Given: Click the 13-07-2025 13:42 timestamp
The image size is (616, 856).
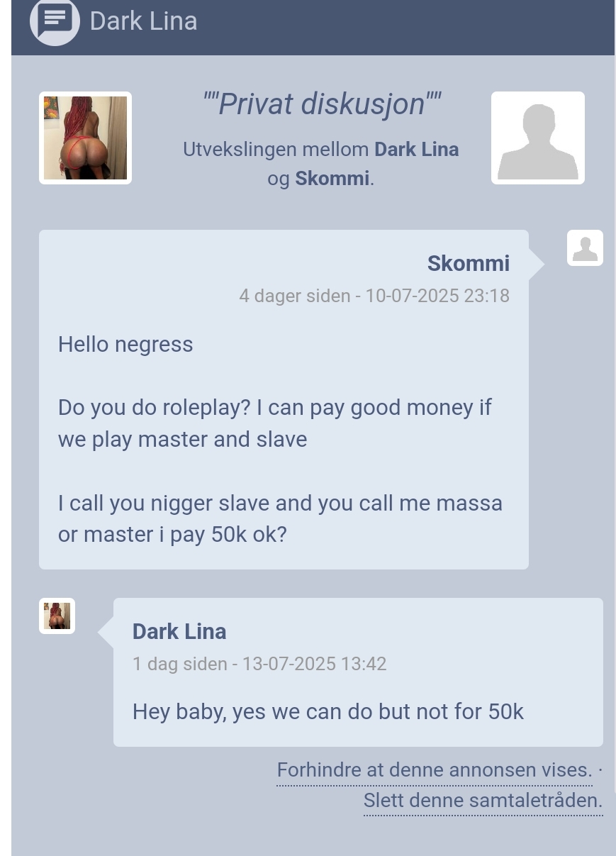Looking at the screenshot, I should click(x=314, y=664).
